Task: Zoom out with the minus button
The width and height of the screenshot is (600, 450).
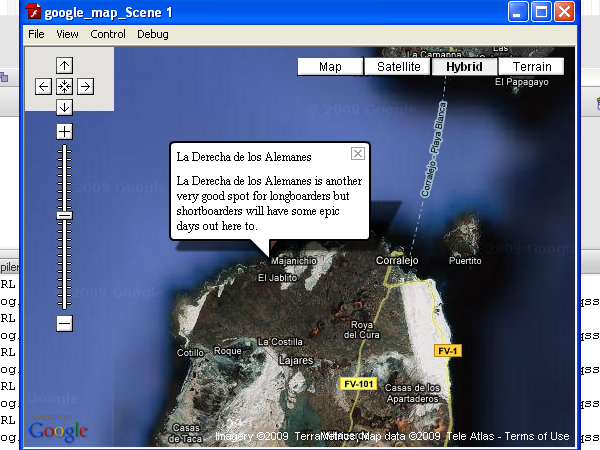Action: 64,323
